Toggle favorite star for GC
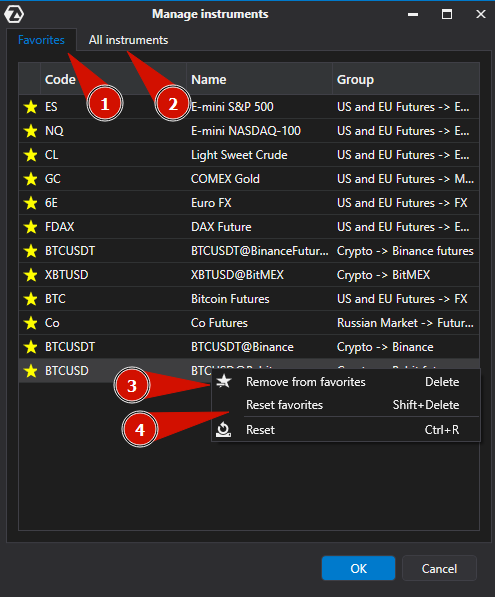This screenshot has width=495, height=597. (30, 179)
